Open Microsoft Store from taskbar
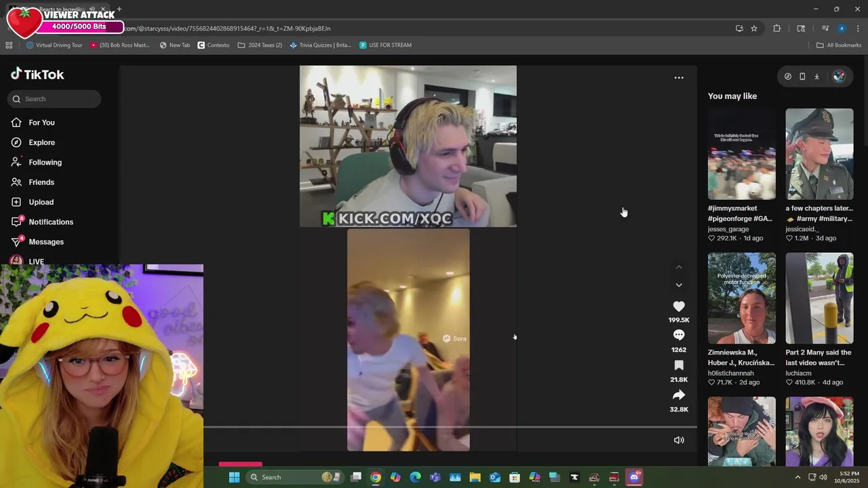Image resolution: width=868 pixels, height=488 pixels. point(515,477)
